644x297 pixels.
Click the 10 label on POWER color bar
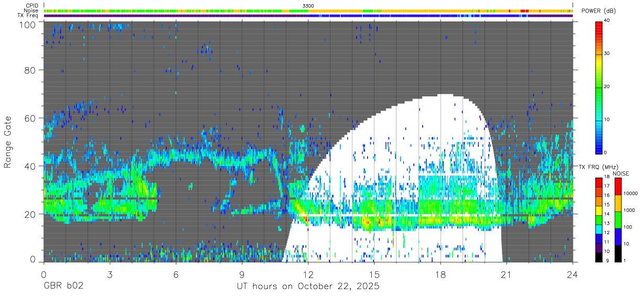pyautogui.click(x=607, y=119)
